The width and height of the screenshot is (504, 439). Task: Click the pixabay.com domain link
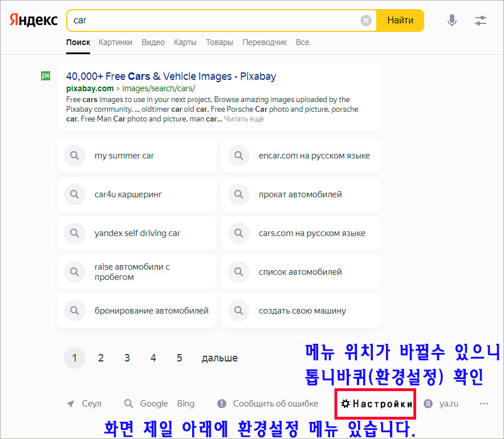tap(90, 88)
